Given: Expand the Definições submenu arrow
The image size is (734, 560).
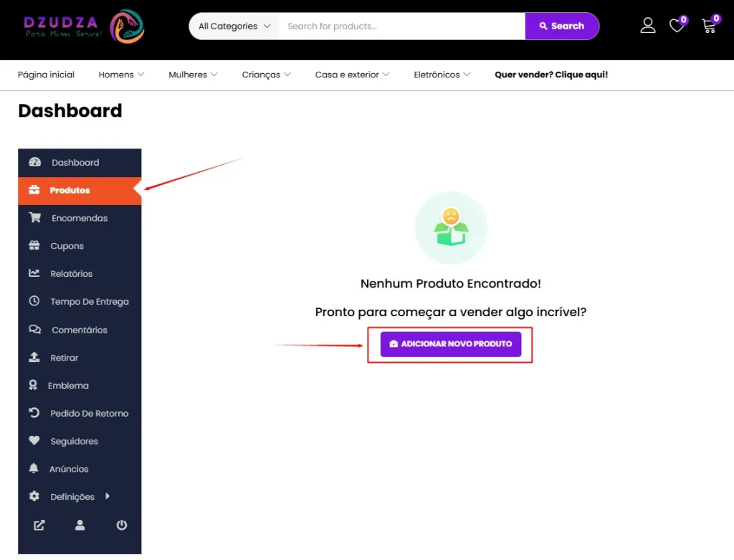Looking at the screenshot, I should tap(108, 496).
